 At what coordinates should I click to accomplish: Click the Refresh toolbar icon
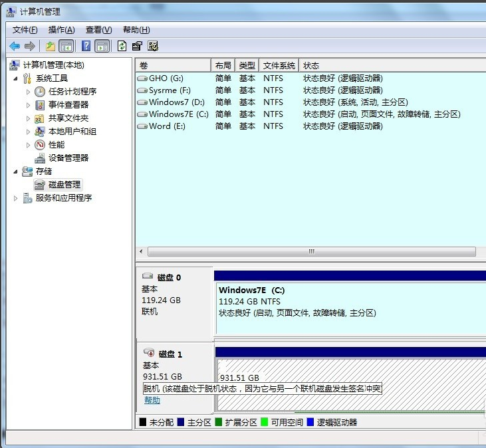coord(122,46)
